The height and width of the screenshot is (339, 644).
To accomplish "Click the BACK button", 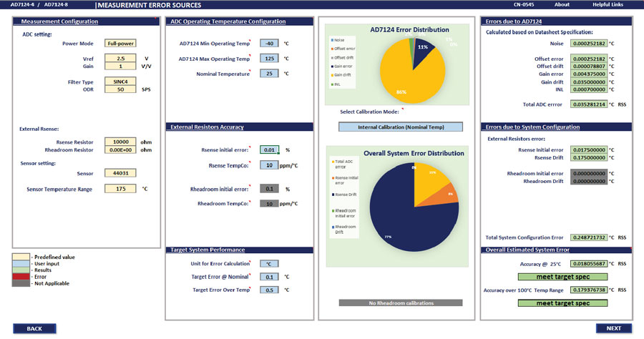I will pos(34,328).
